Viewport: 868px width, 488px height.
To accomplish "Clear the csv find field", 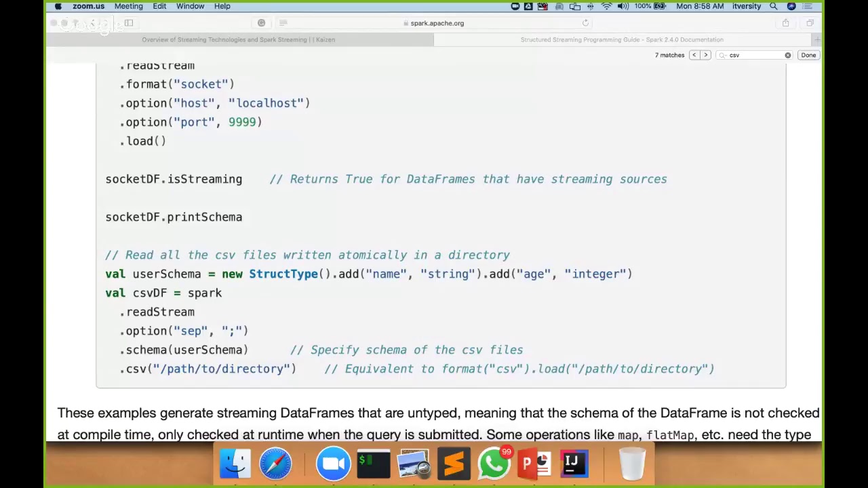I will tap(787, 55).
